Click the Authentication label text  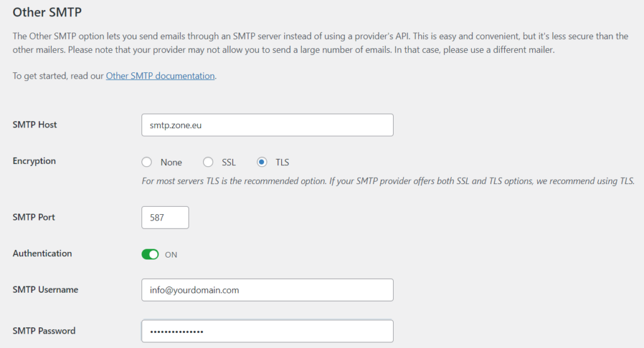[42, 254]
